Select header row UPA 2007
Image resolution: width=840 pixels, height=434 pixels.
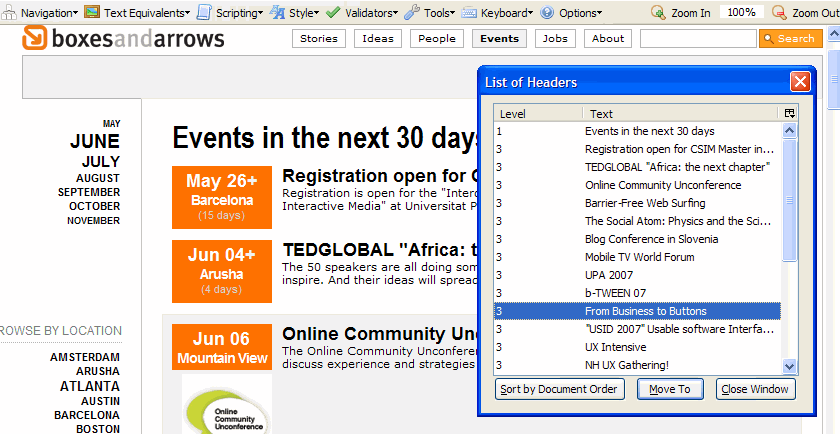point(637,275)
